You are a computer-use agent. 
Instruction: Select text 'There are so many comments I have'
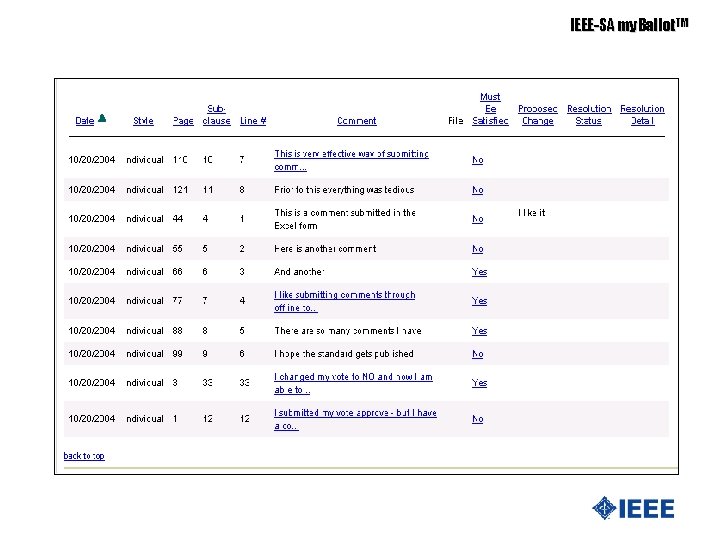[x=348, y=331]
